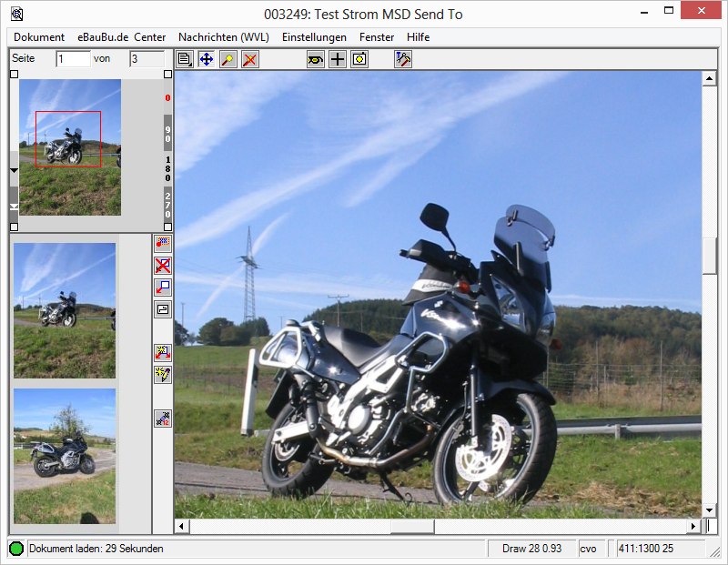The width and height of the screenshot is (728, 565).
Task: Set rotation to 270 degrees
Action: point(167,205)
